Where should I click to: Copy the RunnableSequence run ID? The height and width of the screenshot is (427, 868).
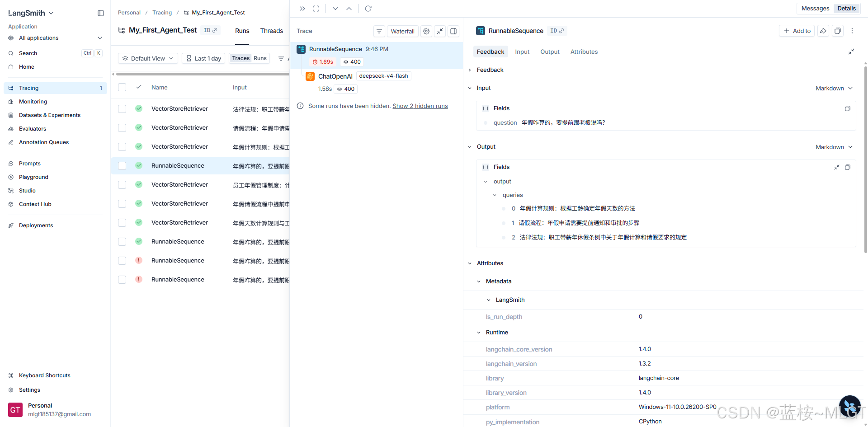(x=557, y=31)
